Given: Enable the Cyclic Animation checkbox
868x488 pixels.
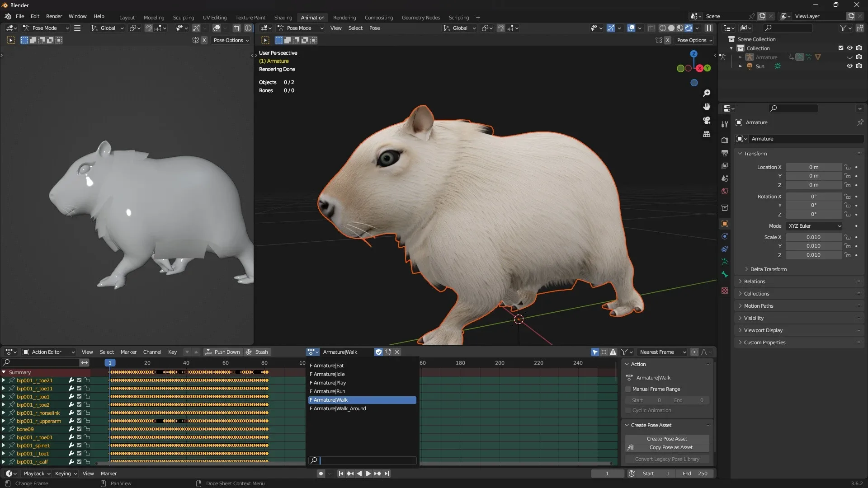Looking at the screenshot, I should point(628,410).
